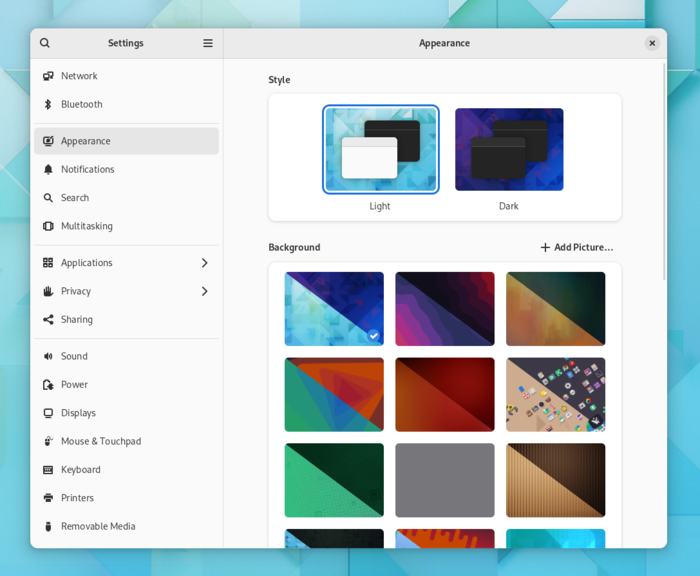Select the currently checked blue background wallpaper

[x=334, y=309]
